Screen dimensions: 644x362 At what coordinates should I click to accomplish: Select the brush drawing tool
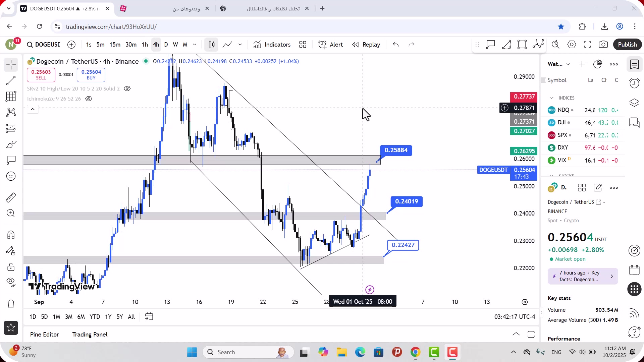(11, 144)
